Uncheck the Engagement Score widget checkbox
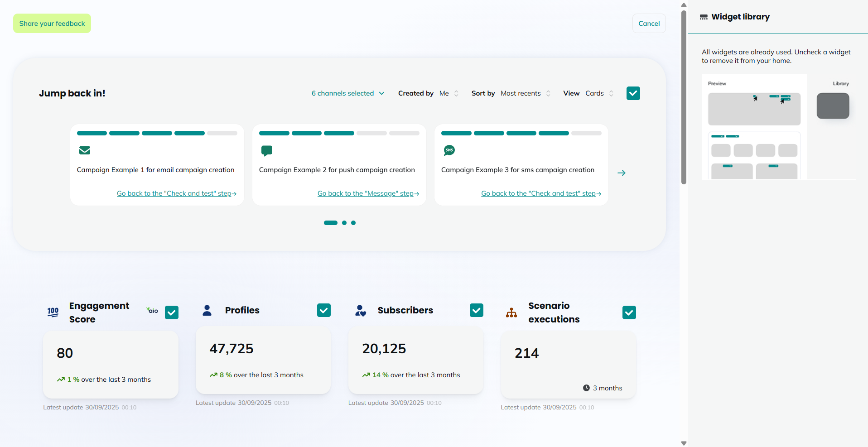Image resolution: width=868 pixels, height=447 pixels. pyautogui.click(x=172, y=312)
